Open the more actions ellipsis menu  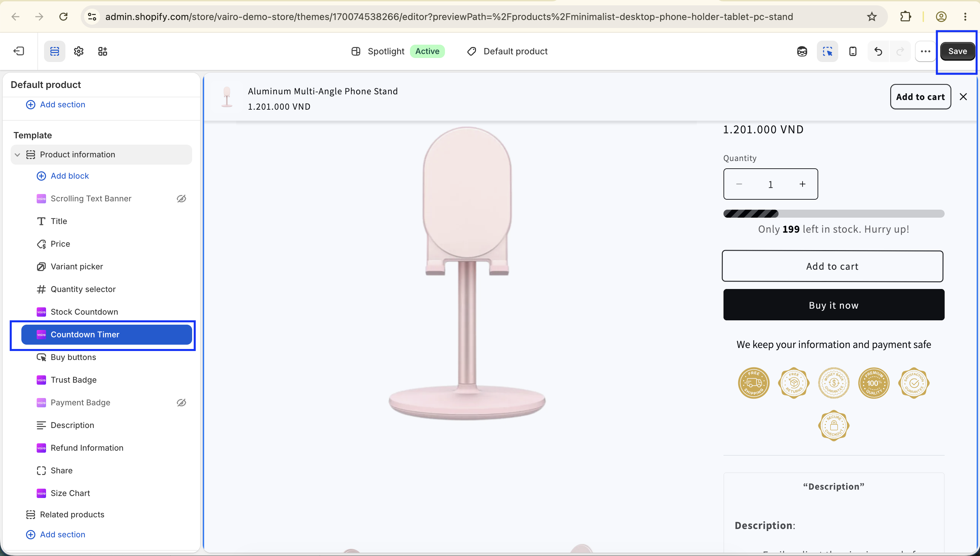pyautogui.click(x=925, y=51)
